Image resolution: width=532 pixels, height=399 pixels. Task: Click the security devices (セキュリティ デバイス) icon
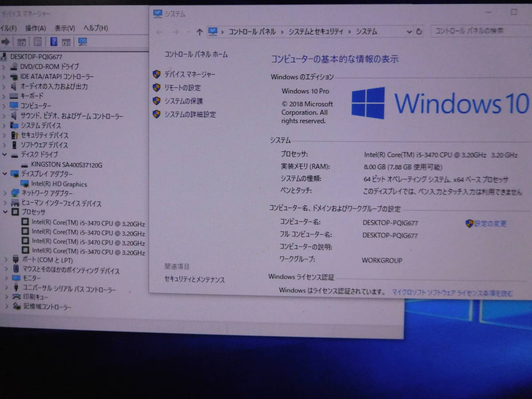click(15, 135)
